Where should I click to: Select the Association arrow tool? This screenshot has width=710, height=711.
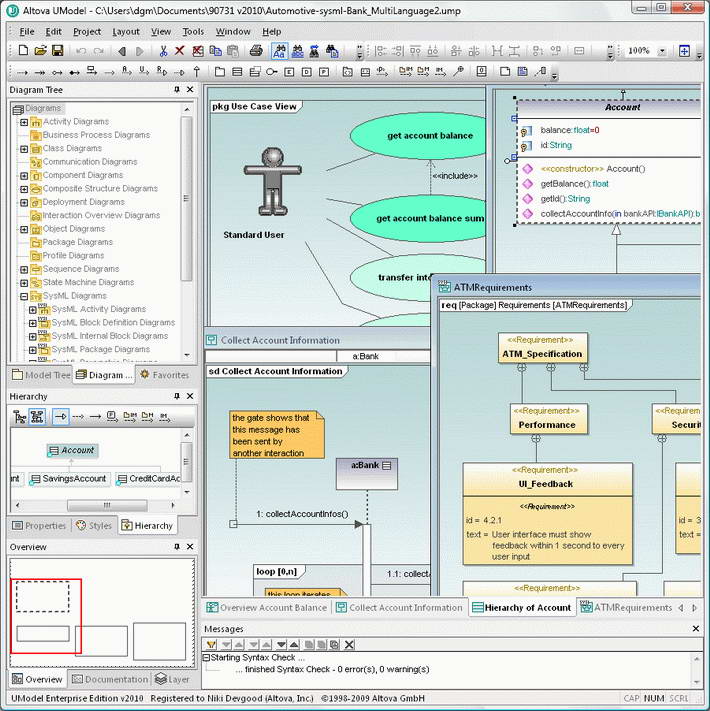tap(22, 72)
